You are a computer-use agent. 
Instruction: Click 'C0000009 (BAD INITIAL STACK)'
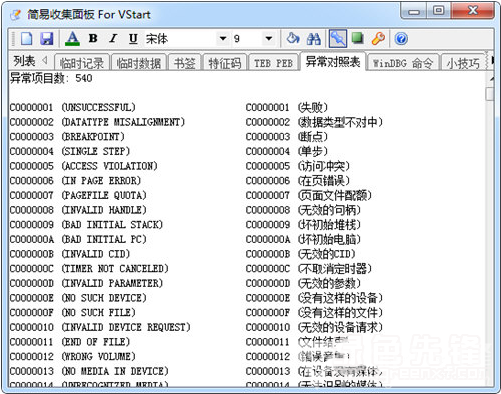86,225
